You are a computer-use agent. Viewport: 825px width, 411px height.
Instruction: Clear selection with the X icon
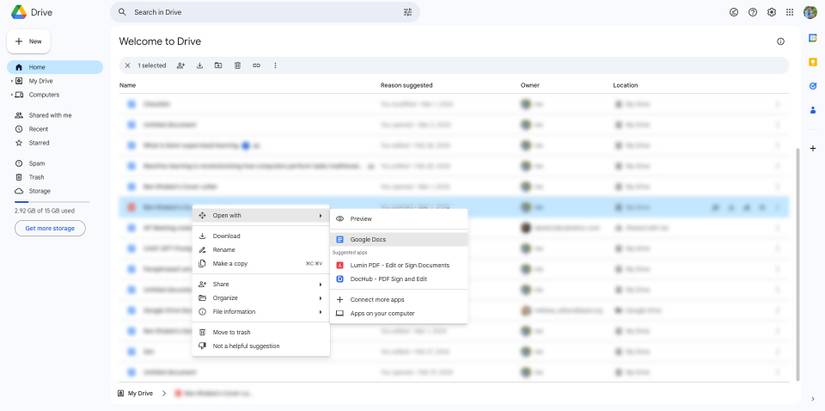(x=127, y=66)
